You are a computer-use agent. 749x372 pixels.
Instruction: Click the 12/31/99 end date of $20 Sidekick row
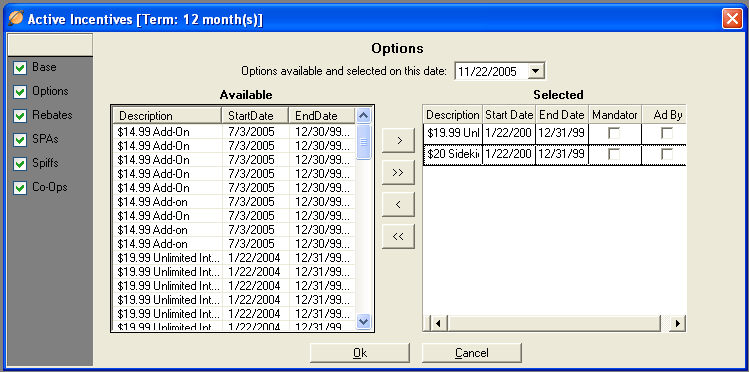(562, 155)
